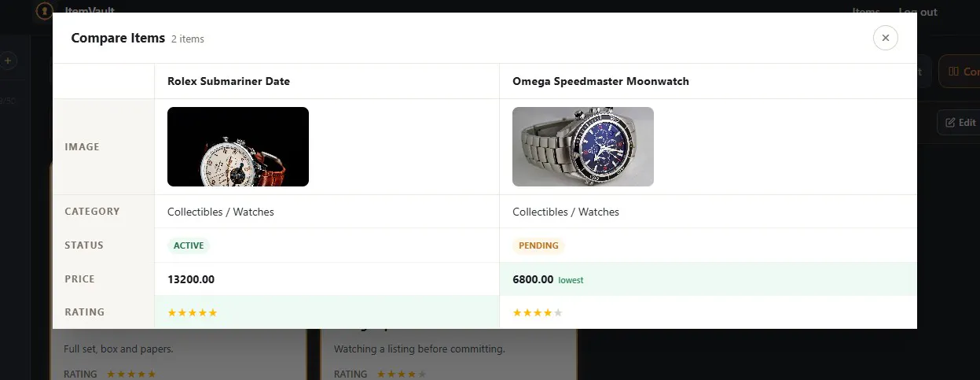Image resolution: width=980 pixels, height=380 pixels.
Task: Click Rolex Submariner five-star rating in table
Action: pos(193,312)
